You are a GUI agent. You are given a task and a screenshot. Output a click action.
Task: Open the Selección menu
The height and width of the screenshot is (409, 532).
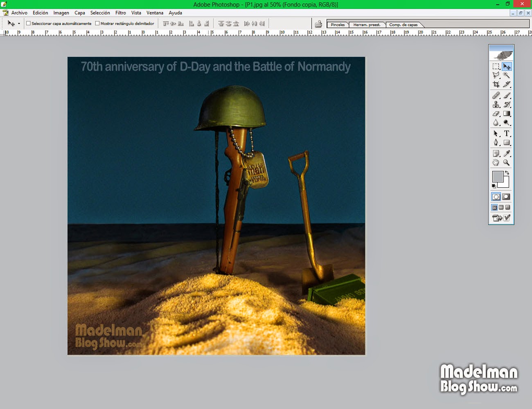(100, 13)
